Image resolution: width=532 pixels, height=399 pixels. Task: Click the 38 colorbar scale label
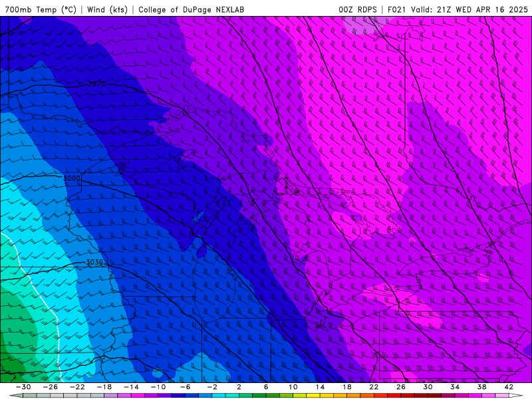pos(481,387)
